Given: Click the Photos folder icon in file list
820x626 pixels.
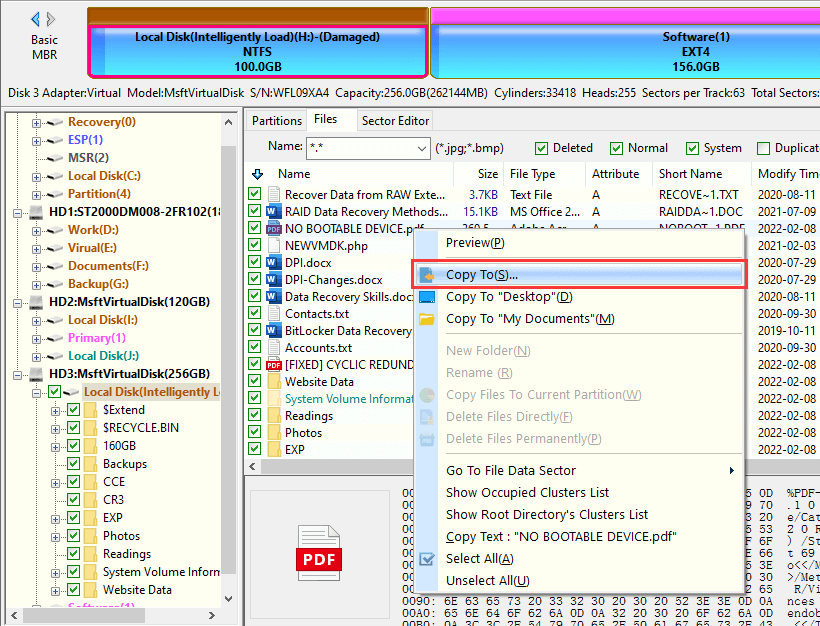Looking at the screenshot, I should pos(275,433).
